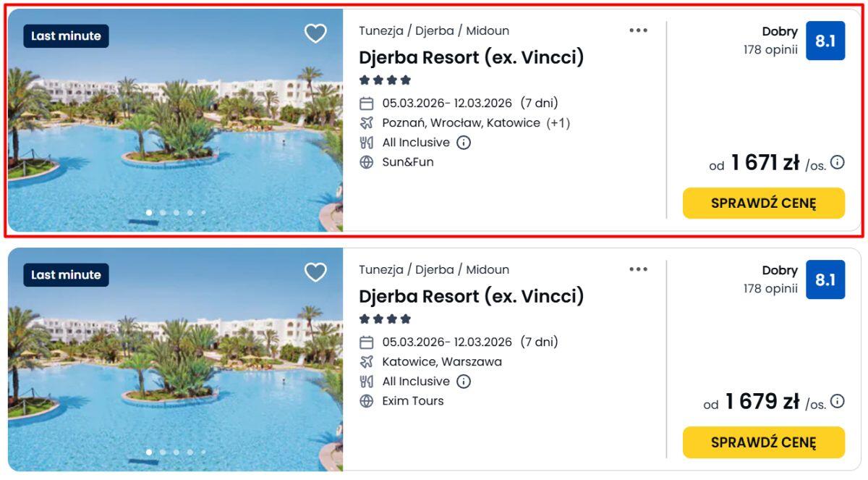Open three-dots menu on the Sun&Fun offer

click(x=638, y=30)
